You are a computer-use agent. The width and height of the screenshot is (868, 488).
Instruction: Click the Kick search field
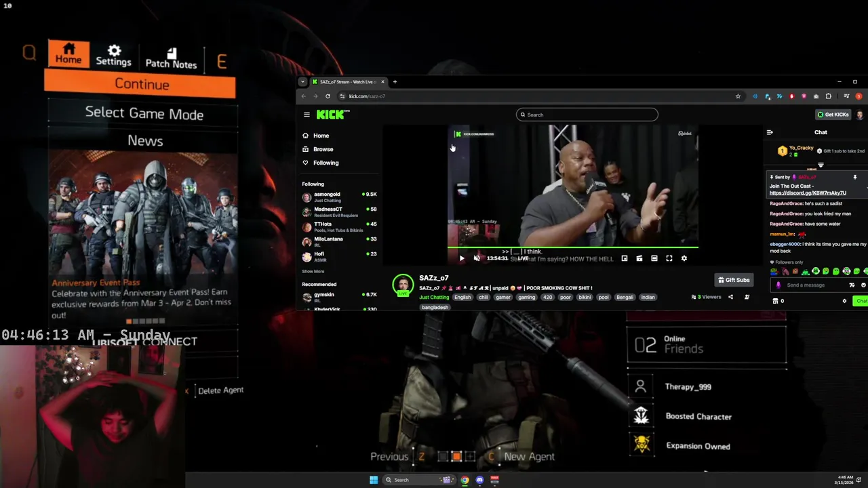pyautogui.click(x=587, y=115)
